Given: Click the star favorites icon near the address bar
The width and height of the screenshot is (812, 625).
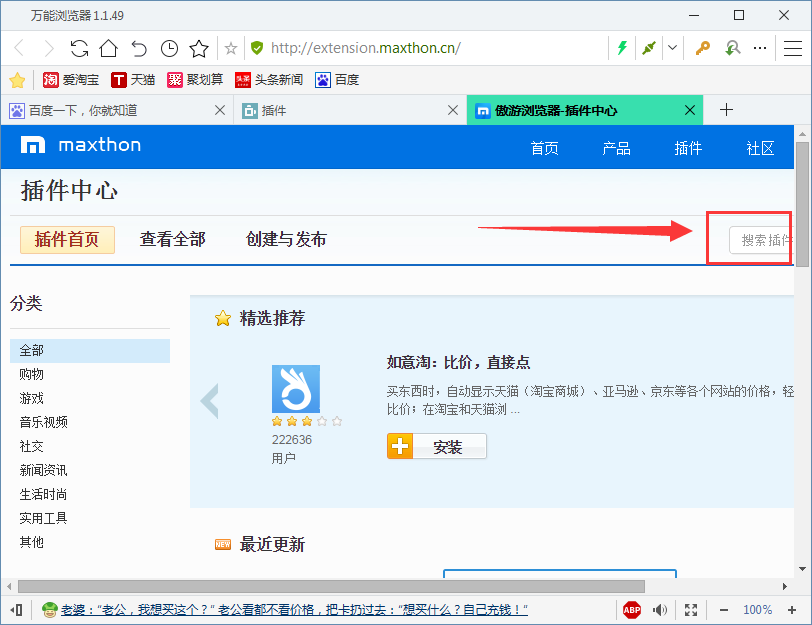Looking at the screenshot, I should (x=199, y=47).
